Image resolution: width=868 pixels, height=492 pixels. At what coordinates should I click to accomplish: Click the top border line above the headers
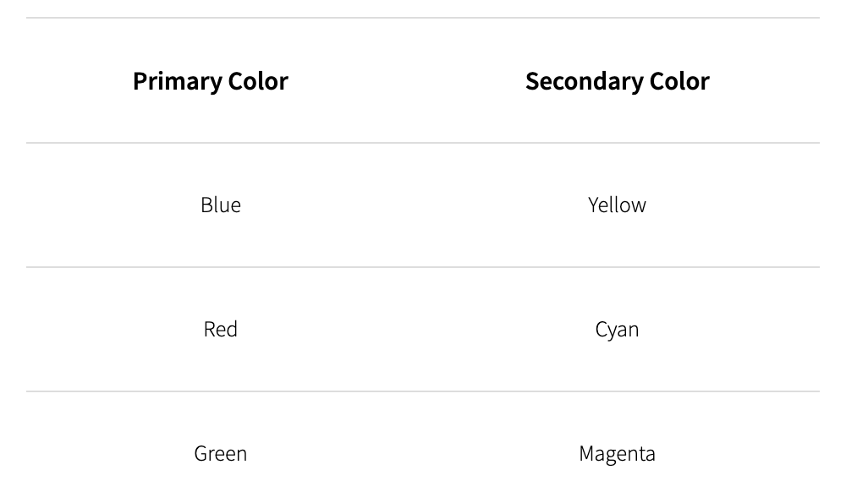tap(423, 18)
